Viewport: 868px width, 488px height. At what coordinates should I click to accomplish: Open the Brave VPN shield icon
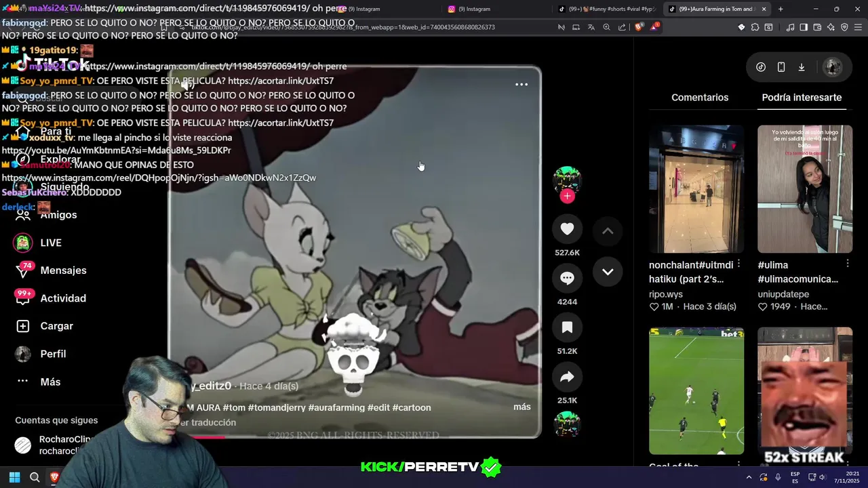pyautogui.click(x=844, y=27)
